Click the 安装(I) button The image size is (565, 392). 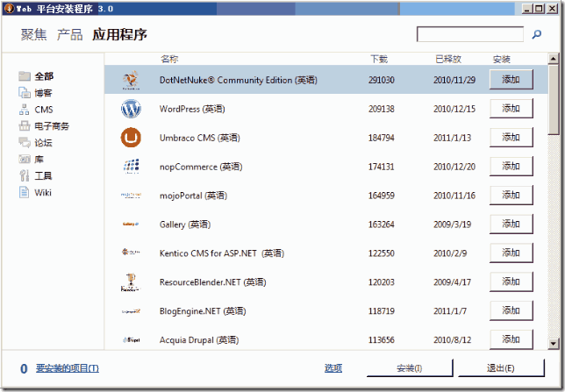click(x=410, y=367)
